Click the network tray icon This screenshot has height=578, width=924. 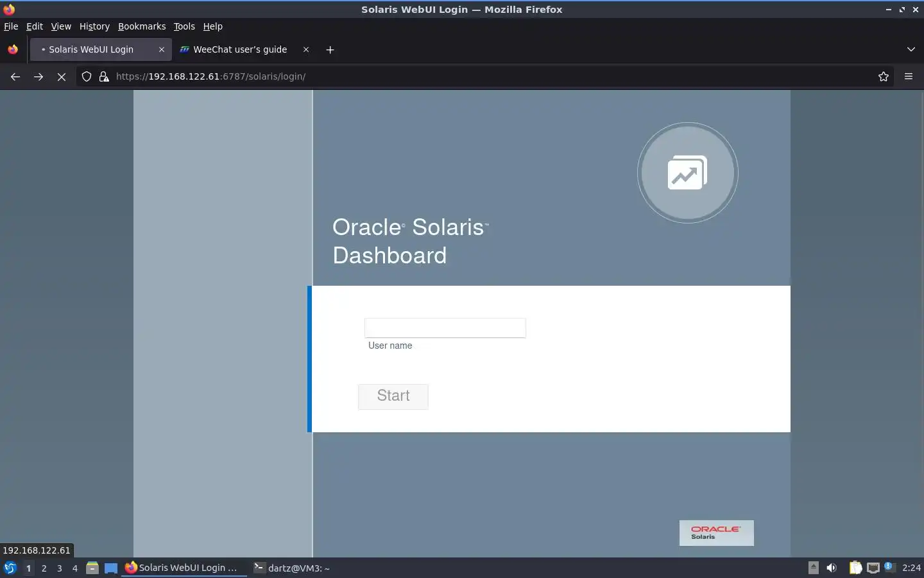pos(873,568)
